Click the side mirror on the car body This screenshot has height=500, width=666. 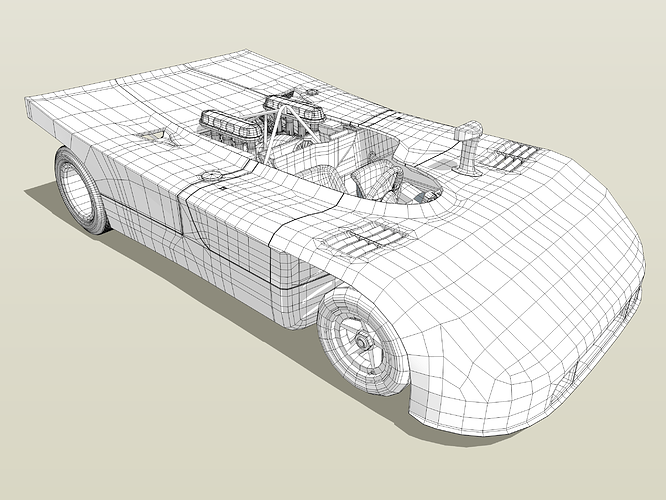[468, 148]
